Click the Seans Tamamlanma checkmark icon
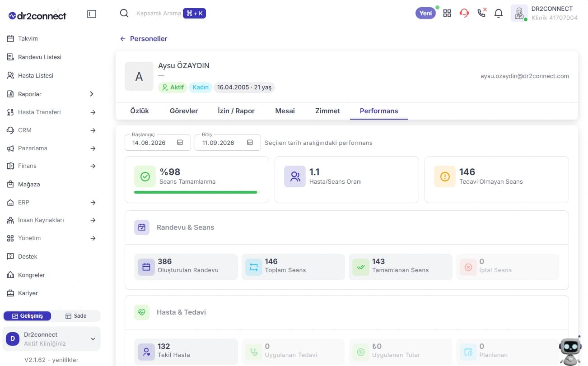Viewport: 588px width, 366px height. pos(145,176)
